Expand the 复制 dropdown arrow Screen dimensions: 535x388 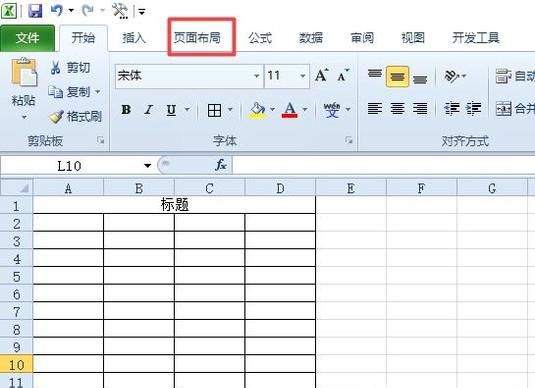(98, 92)
